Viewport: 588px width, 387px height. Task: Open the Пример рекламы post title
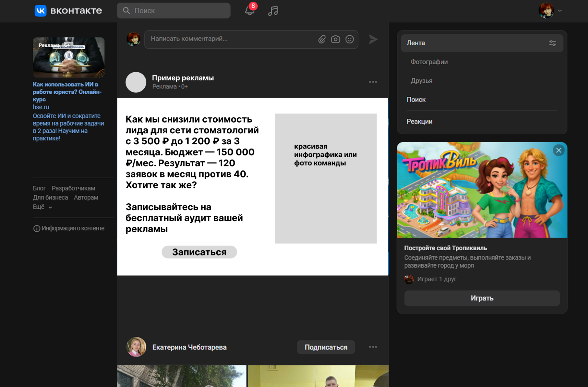(x=183, y=78)
